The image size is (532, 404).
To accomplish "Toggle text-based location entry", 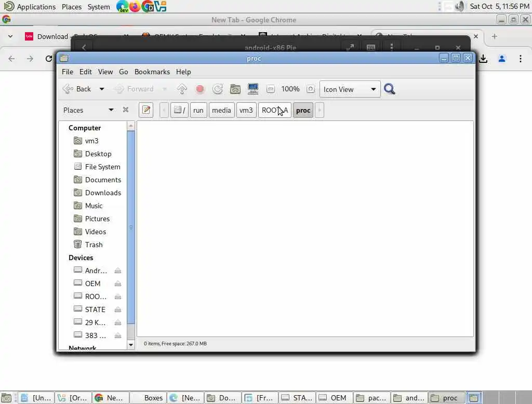I will (146, 110).
